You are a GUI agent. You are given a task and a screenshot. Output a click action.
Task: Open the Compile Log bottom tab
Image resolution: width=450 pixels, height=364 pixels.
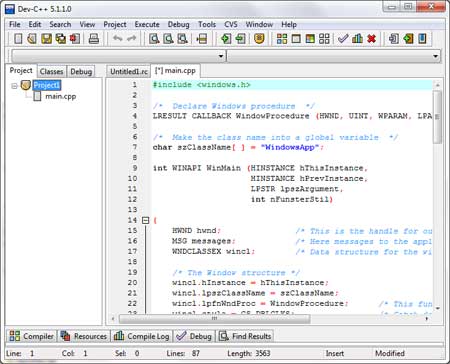pyautogui.click(x=141, y=336)
